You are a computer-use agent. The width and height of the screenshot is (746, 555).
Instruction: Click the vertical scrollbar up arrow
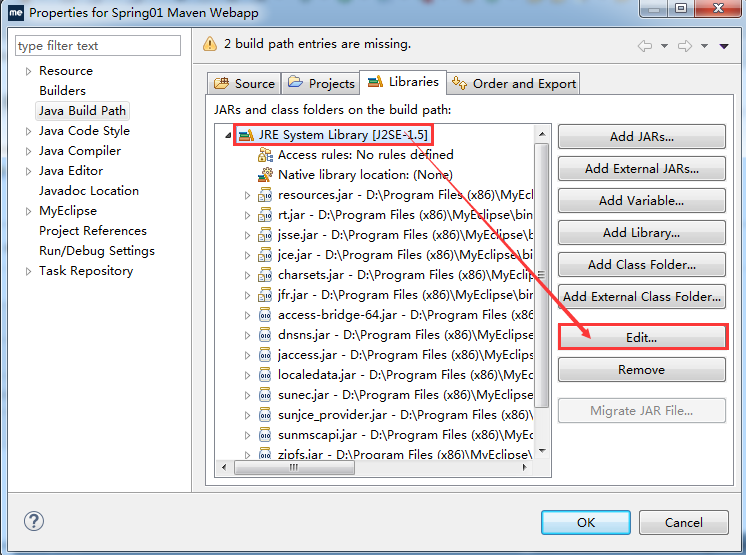point(542,135)
